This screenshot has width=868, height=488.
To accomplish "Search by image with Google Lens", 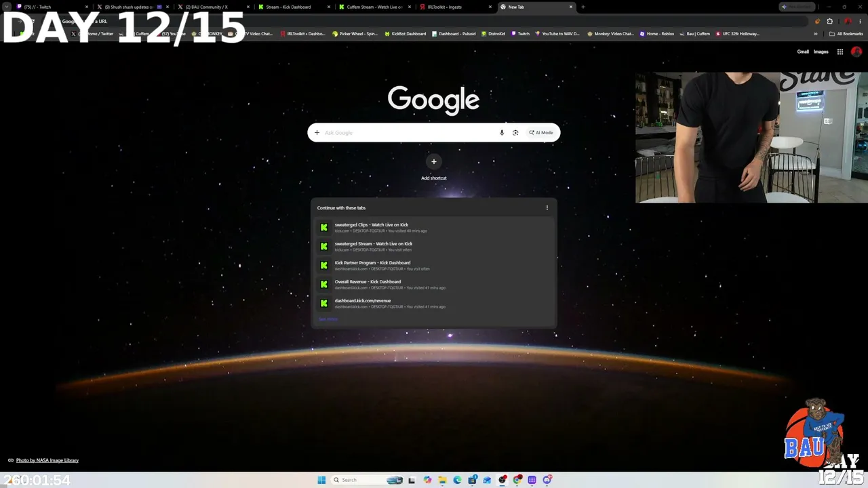I will tap(515, 133).
